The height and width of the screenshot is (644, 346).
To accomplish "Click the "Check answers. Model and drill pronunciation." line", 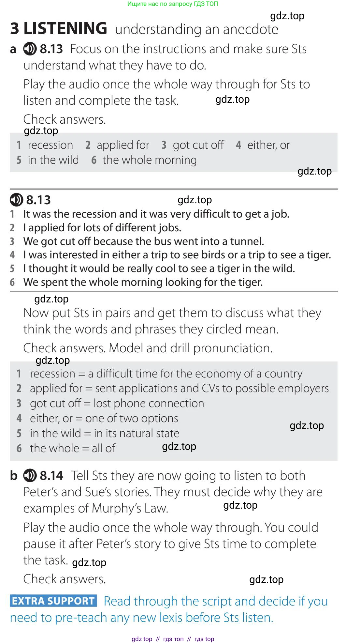I will (x=148, y=348).
